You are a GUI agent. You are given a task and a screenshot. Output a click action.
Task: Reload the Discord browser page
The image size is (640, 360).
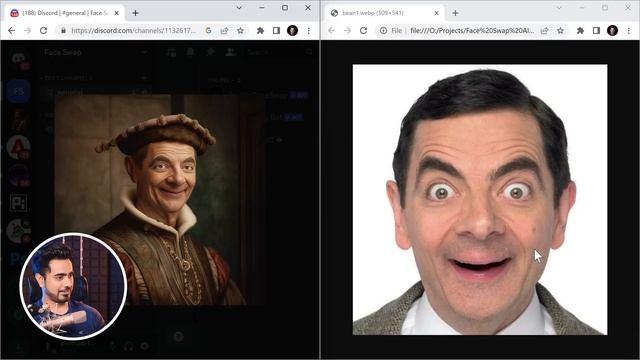pyautogui.click(x=43, y=31)
